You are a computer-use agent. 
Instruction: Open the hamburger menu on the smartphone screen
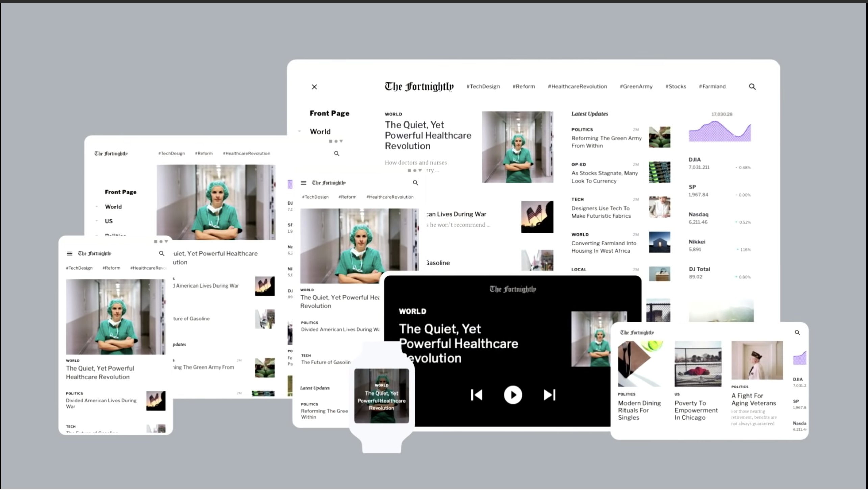coord(70,253)
